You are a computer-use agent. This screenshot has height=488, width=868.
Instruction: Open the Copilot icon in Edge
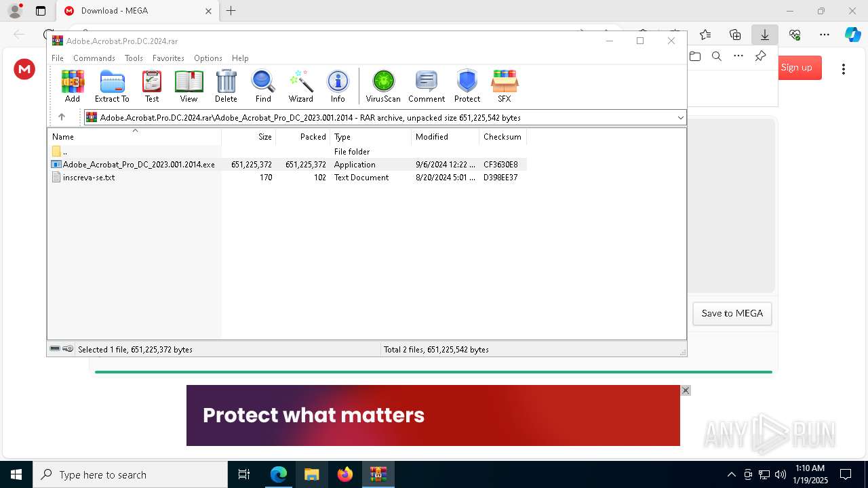coord(853,35)
